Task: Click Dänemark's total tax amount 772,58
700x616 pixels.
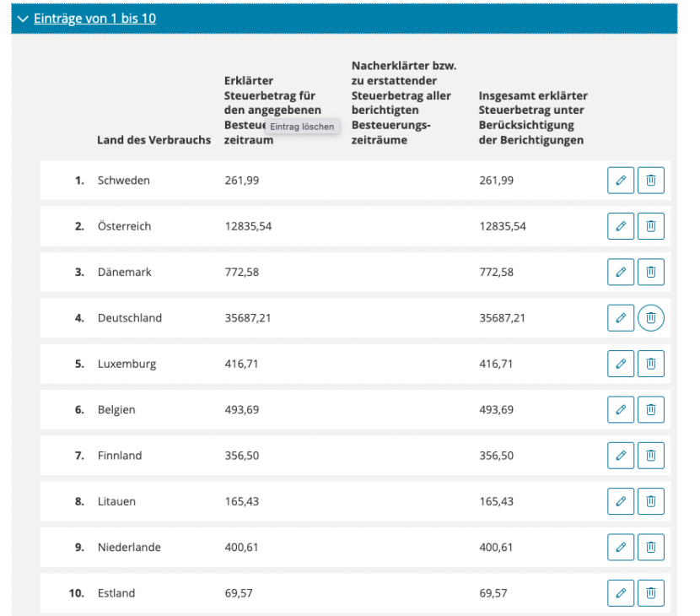Action: (496, 272)
